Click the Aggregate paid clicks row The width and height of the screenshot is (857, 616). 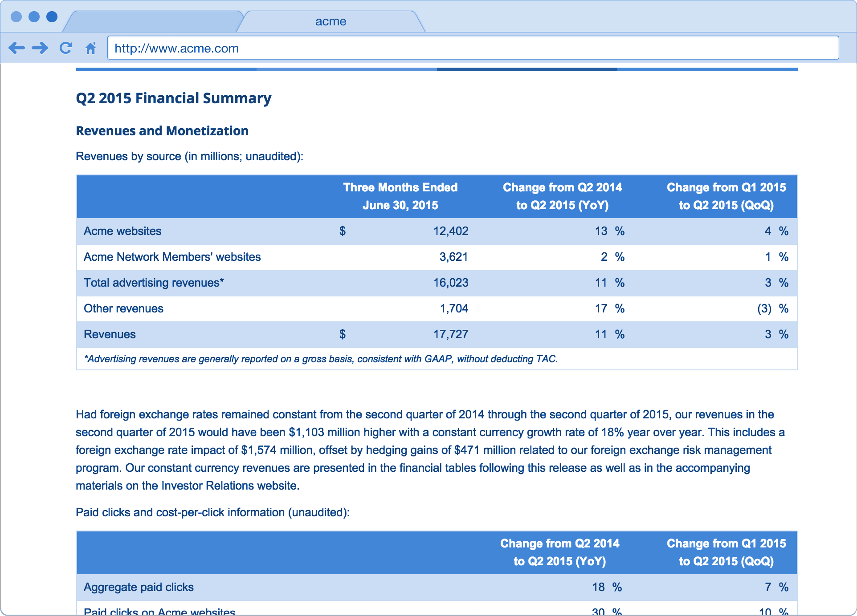139,587
